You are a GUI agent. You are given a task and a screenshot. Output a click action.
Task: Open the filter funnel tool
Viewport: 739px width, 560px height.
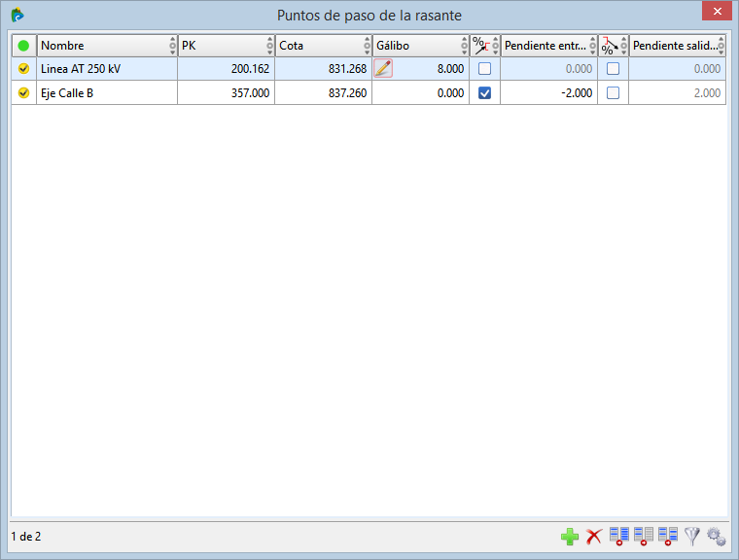(x=692, y=537)
